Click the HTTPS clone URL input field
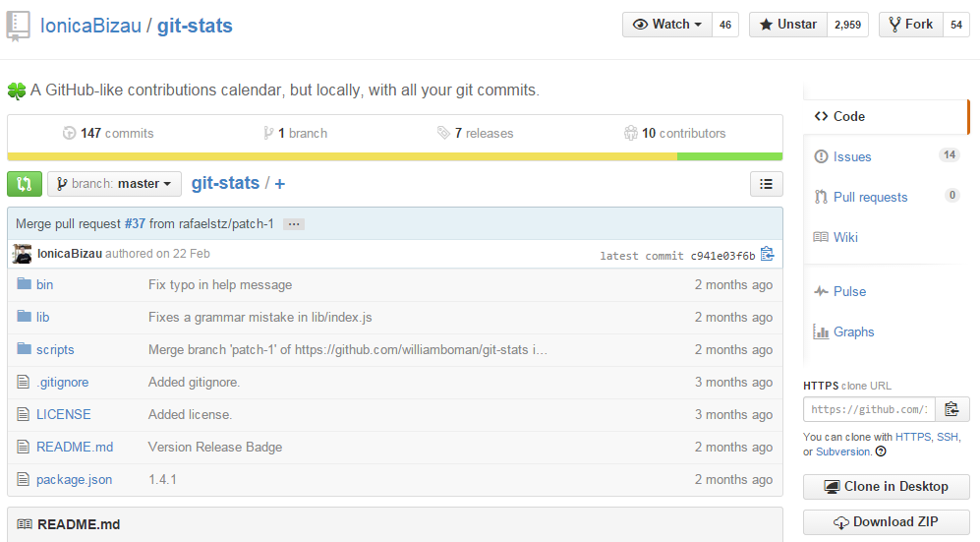This screenshot has width=980, height=542. [x=869, y=409]
